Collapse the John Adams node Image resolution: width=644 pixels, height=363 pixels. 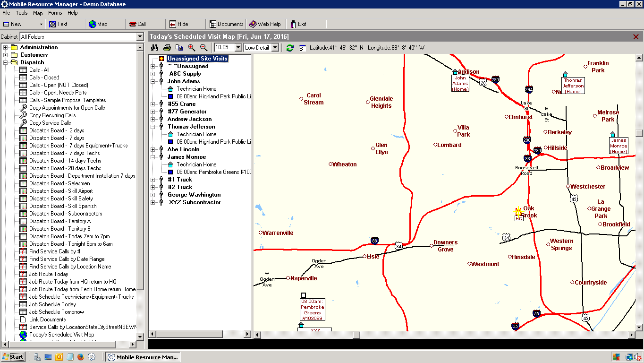click(153, 81)
